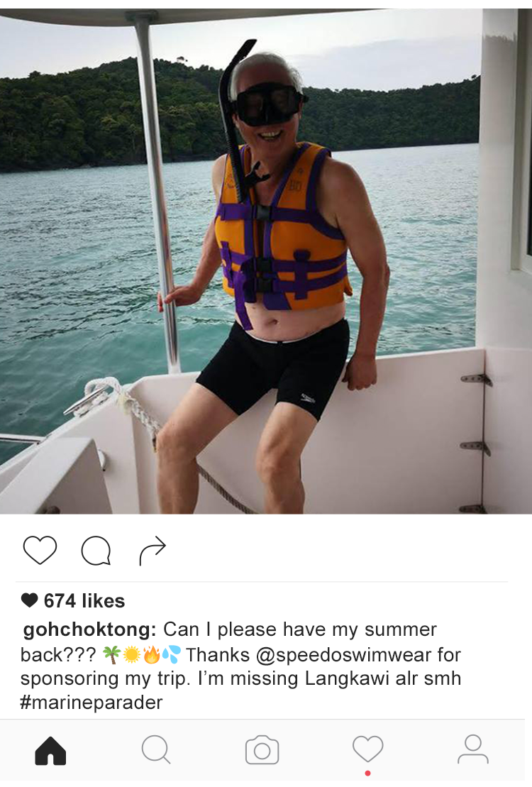View the list of 674 likes

[x=84, y=601]
